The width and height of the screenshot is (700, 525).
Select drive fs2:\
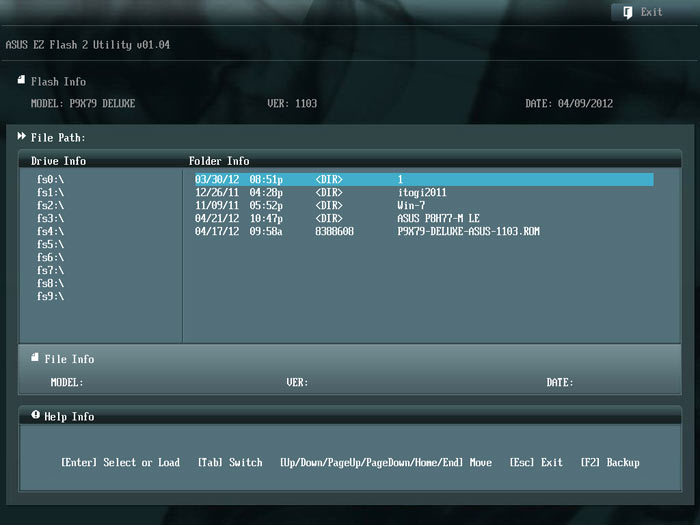[x=50, y=205]
